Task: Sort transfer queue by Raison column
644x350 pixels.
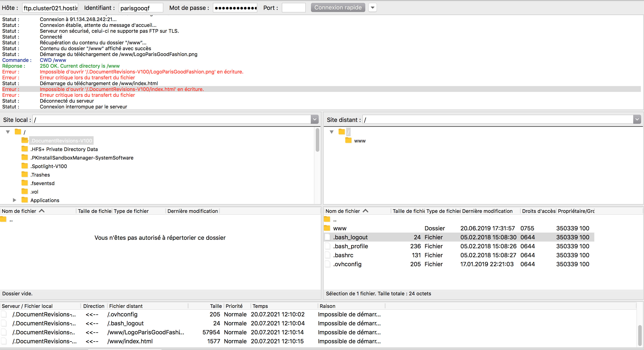Action: pos(328,306)
